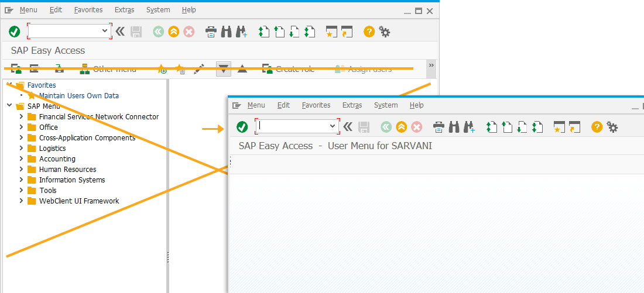Expand the Office folder node
Screen dimensions: 644x293
(x=21, y=127)
